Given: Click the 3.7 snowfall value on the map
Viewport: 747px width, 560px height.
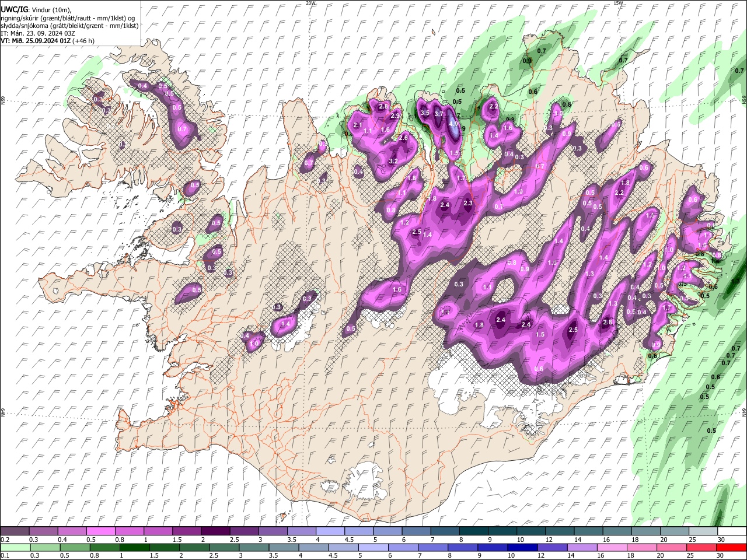Looking at the screenshot, I should tap(439, 114).
